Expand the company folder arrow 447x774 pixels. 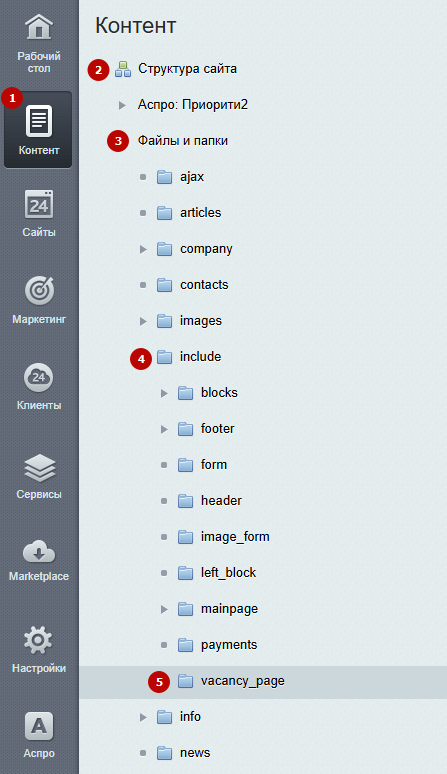tap(143, 249)
